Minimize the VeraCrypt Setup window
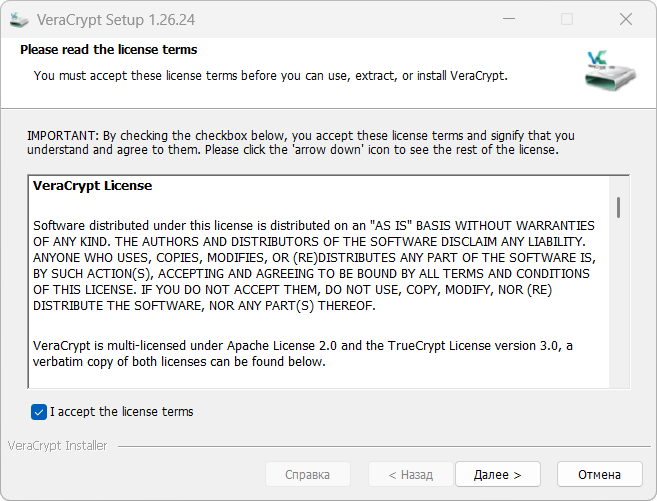Viewport: 657px width, 501px height. pos(520,19)
